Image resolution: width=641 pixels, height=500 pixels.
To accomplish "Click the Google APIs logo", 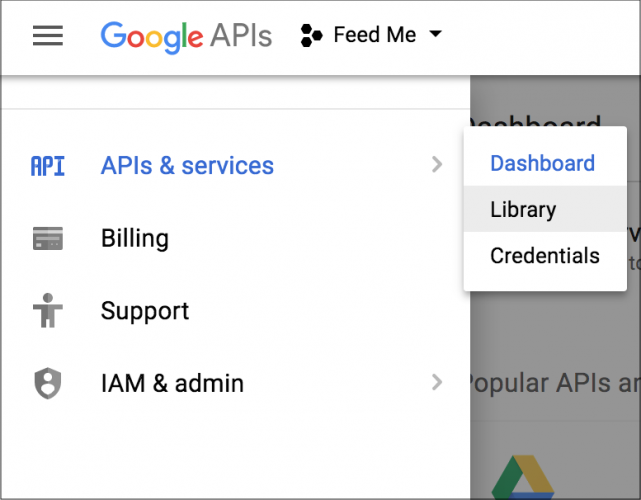I will 186,37.
